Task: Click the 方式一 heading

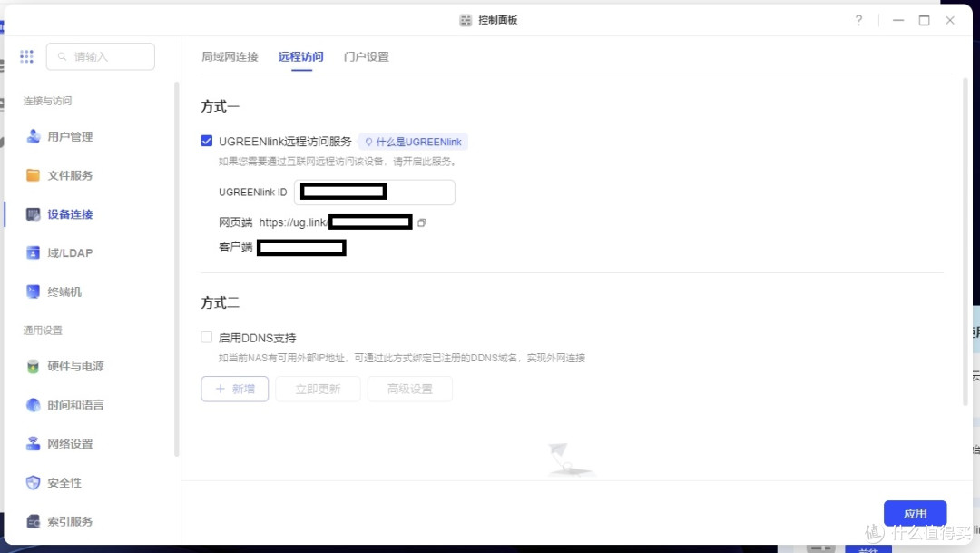Action: click(x=220, y=106)
